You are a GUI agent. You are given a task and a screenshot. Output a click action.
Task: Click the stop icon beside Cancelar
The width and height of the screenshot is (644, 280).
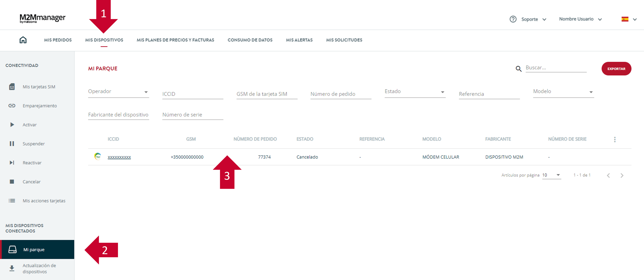pos(12,182)
